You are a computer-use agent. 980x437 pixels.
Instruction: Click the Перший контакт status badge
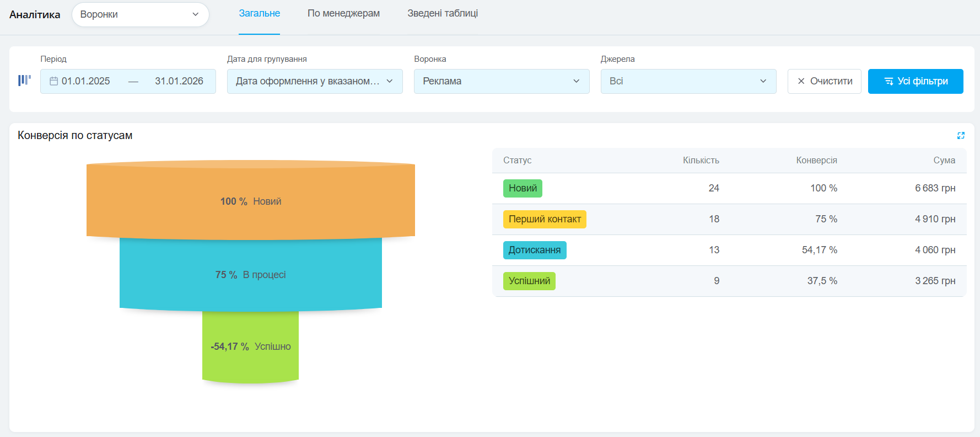(545, 219)
